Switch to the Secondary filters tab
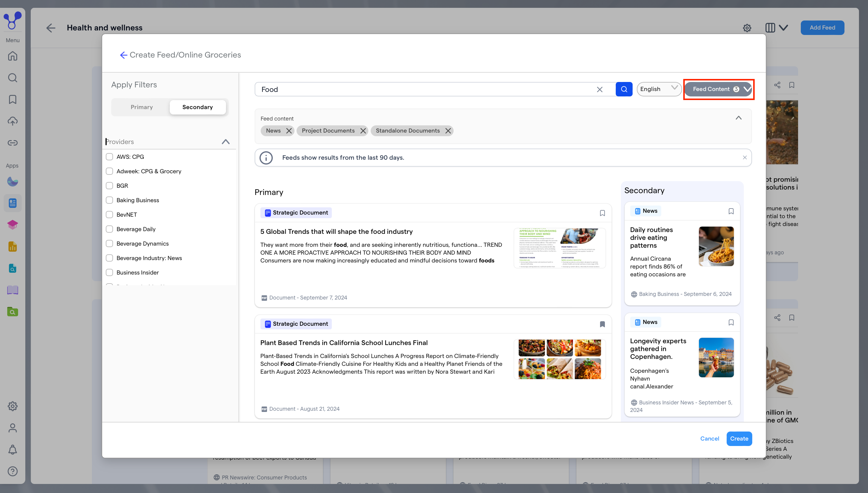This screenshot has height=493, width=868. click(198, 107)
